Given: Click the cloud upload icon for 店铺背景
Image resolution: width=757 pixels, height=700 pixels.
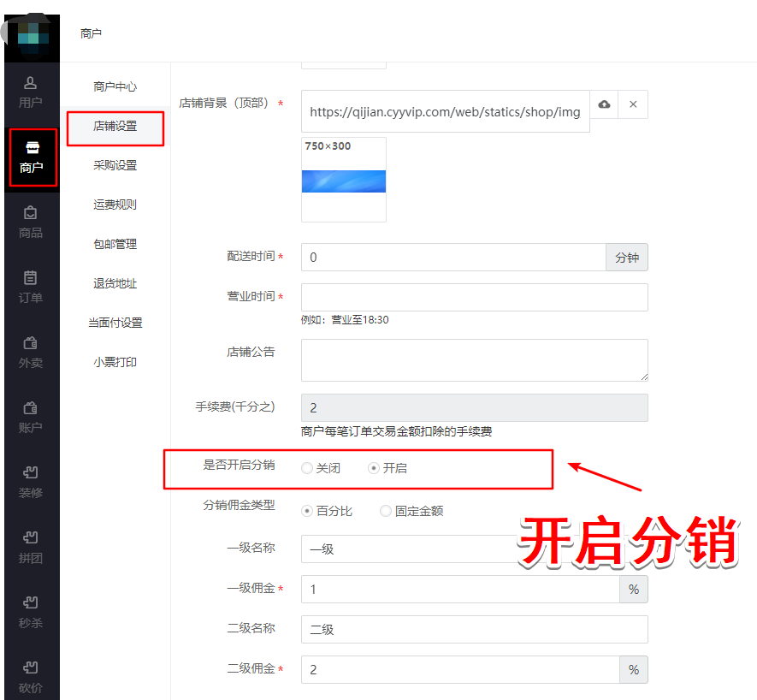Looking at the screenshot, I should coord(604,104).
